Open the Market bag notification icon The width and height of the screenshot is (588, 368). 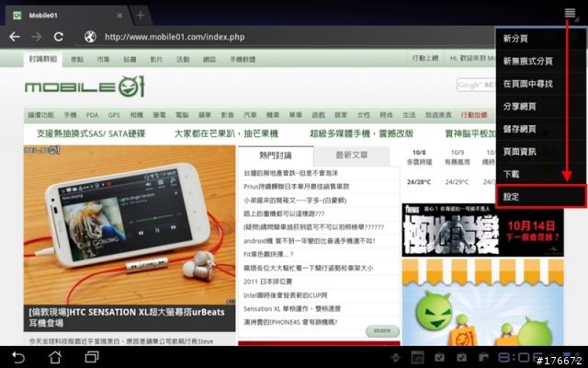pos(483,357)
